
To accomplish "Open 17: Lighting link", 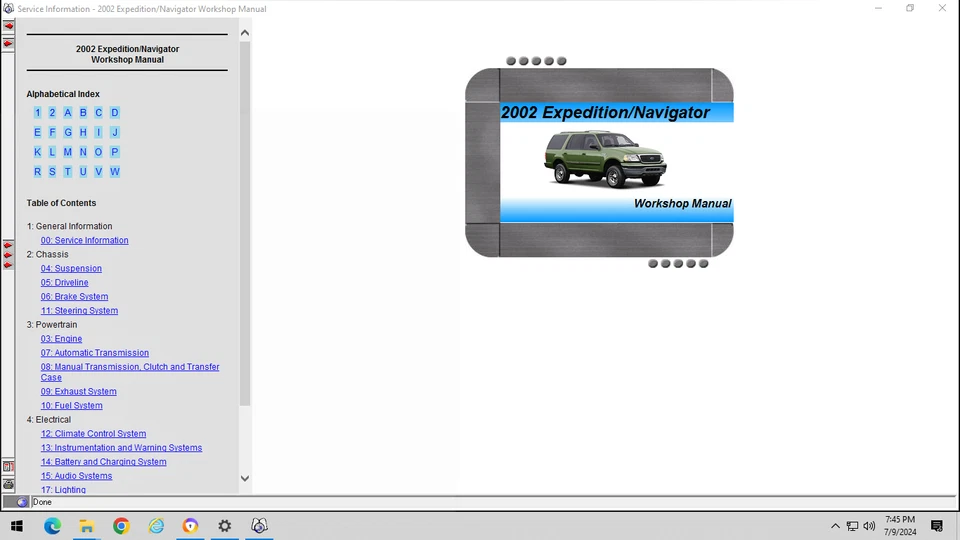I will pyautogui.click(x=63, y=490).
